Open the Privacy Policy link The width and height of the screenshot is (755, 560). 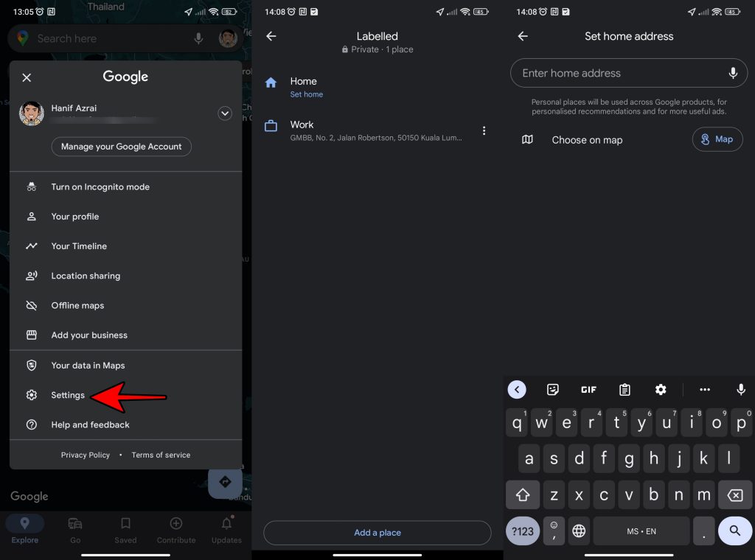click(x=86, y=455)
